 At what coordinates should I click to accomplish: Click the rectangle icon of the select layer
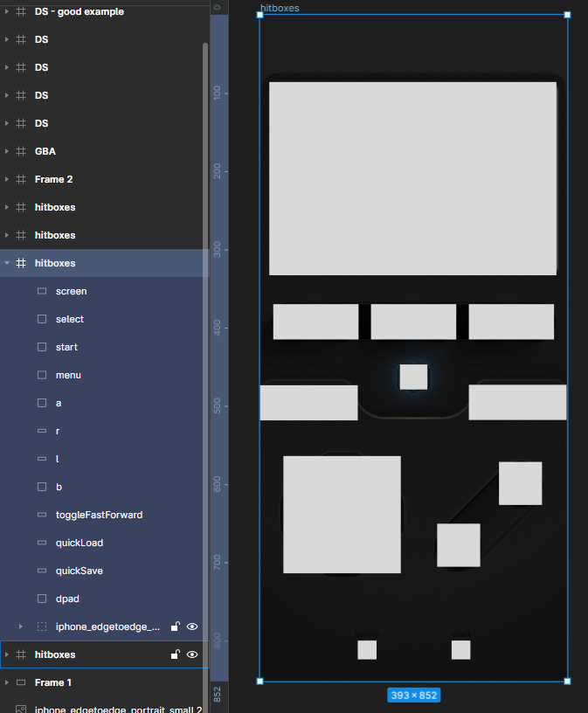pos(42,319)
